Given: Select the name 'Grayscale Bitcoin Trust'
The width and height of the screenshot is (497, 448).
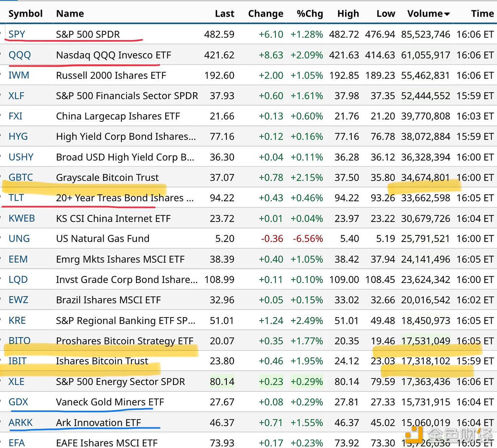Looking at the screenshot, I should 107,177.
